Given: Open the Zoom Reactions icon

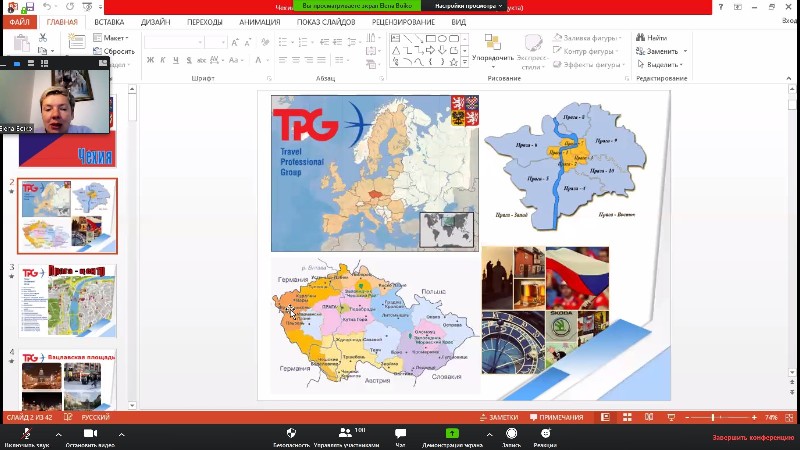Looking at the screenshot, I should [546, 433].
